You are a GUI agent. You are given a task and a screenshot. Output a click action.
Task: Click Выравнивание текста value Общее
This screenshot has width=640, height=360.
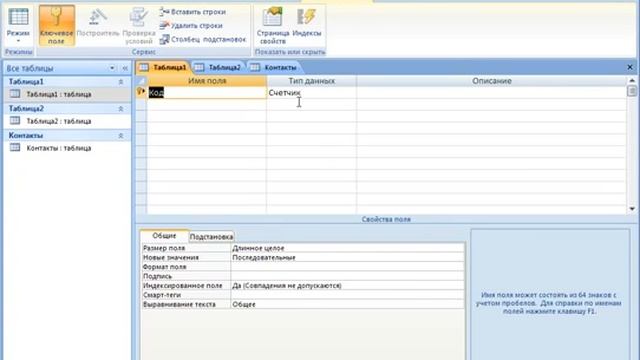click(347, 304)
